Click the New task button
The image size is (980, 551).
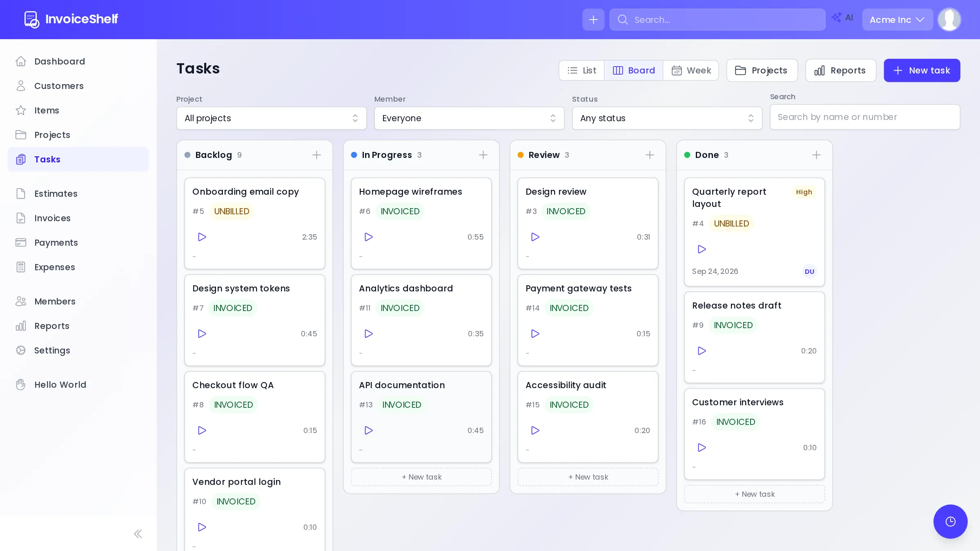(922, 70)
